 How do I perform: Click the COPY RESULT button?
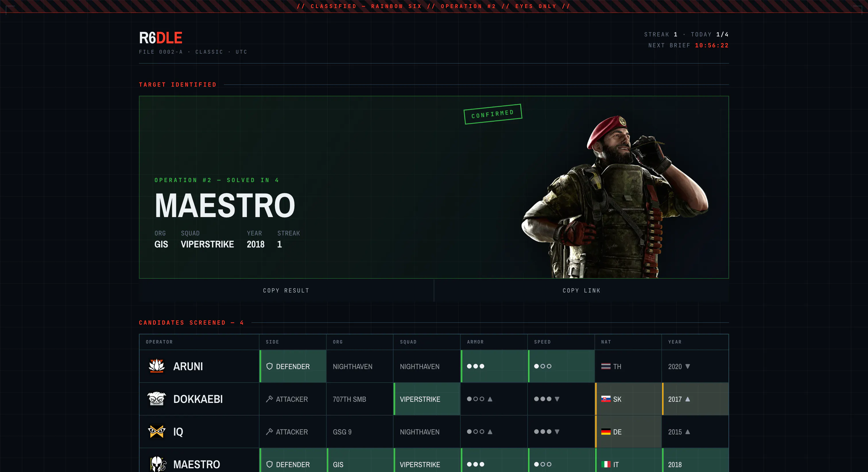pyautogui.click(x=286, y=290)
